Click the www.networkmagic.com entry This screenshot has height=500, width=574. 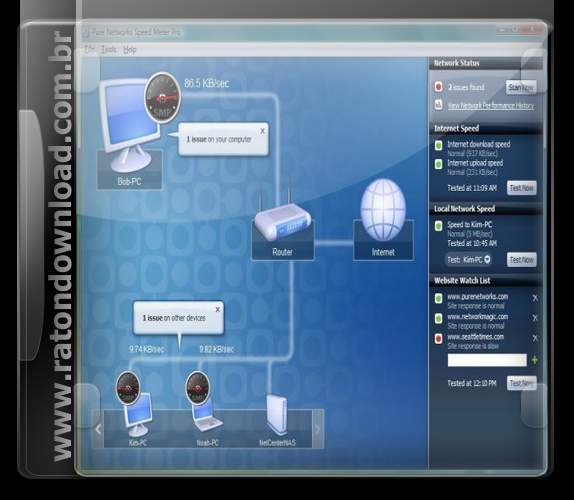pos(478,317)
